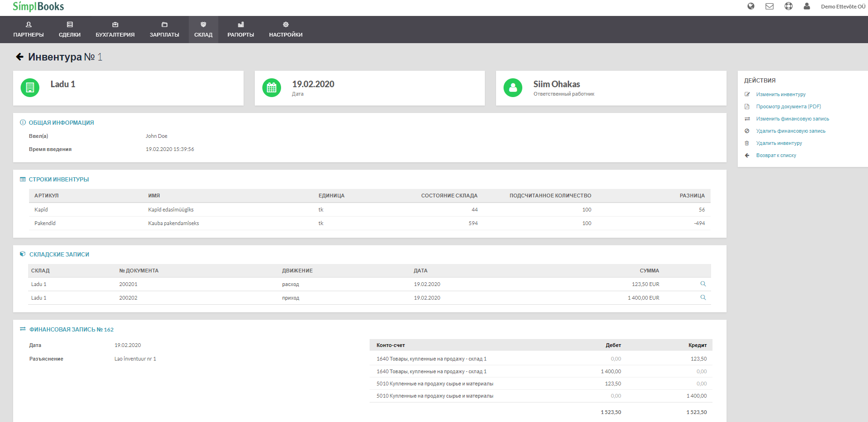
Task: Open the РАПОРТЫ menu
Action: (241, 30)
